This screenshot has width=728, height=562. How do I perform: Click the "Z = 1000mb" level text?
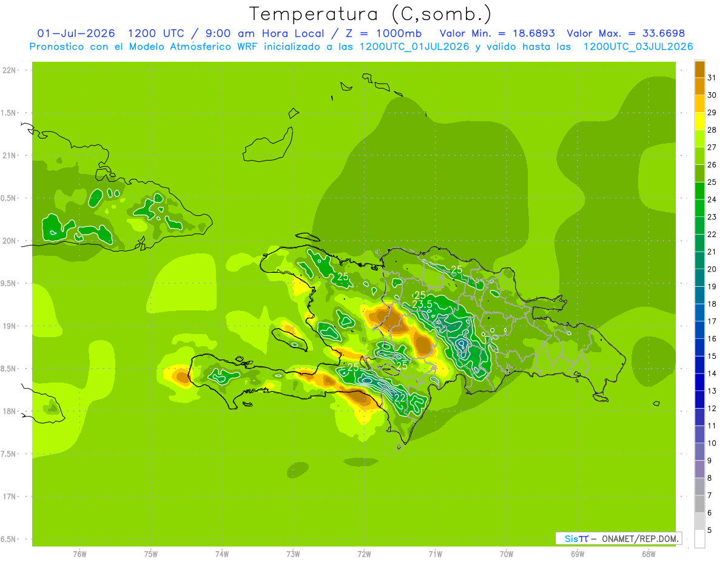(383, 33)
